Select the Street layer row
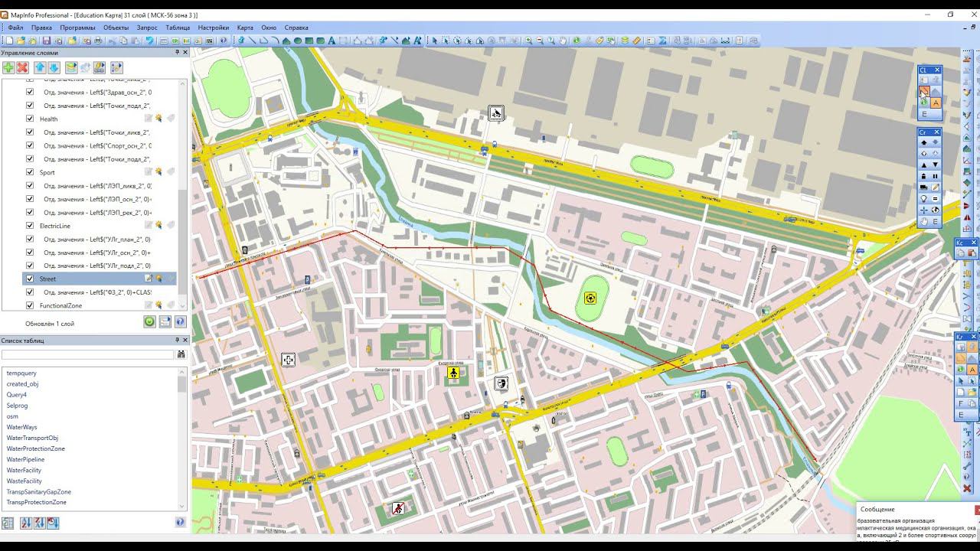Image resolution: width=980 pixels, height=551 pixels. click(x=100, y=279)
